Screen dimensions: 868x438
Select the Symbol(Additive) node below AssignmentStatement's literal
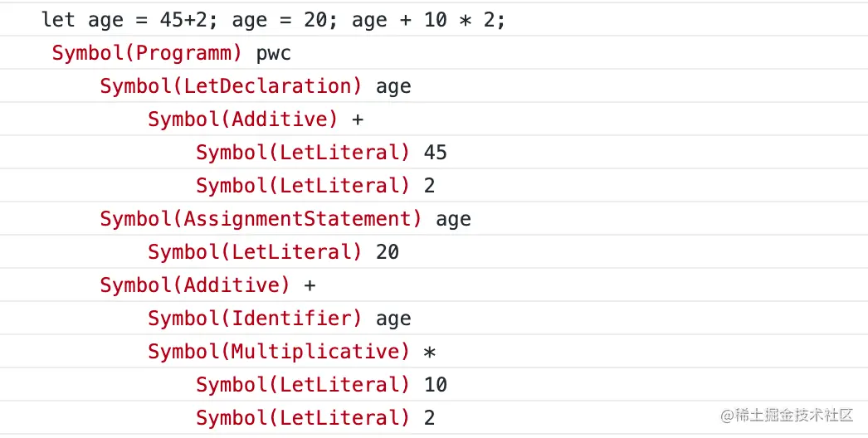(x=195, y=285)
